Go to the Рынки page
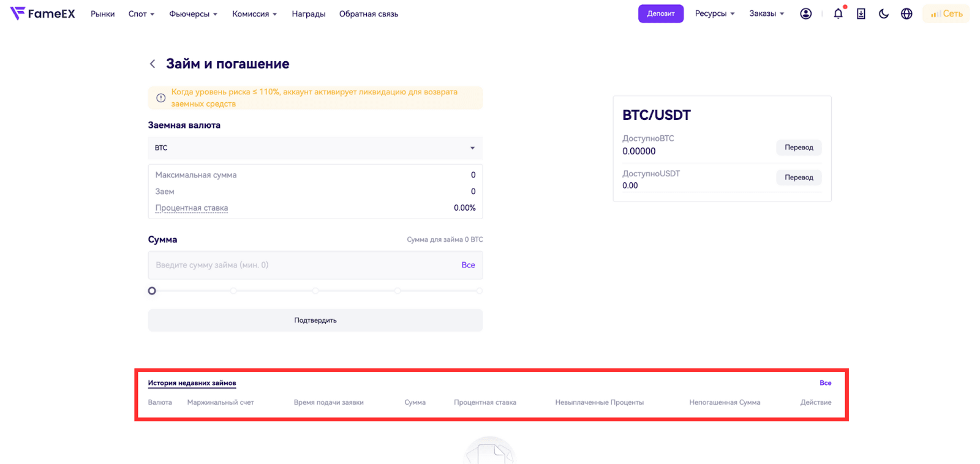Viewport: 980px width, 464px height. click(x=102, y=13)
